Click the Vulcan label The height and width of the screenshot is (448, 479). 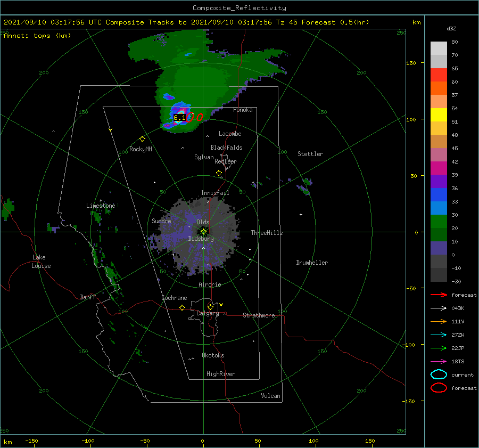pos(271,396)
